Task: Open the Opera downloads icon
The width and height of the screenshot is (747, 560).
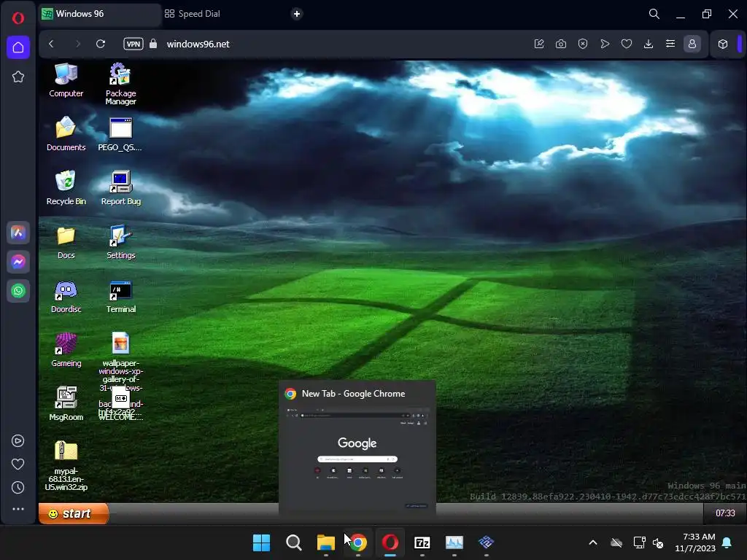Action: point(649,44)
